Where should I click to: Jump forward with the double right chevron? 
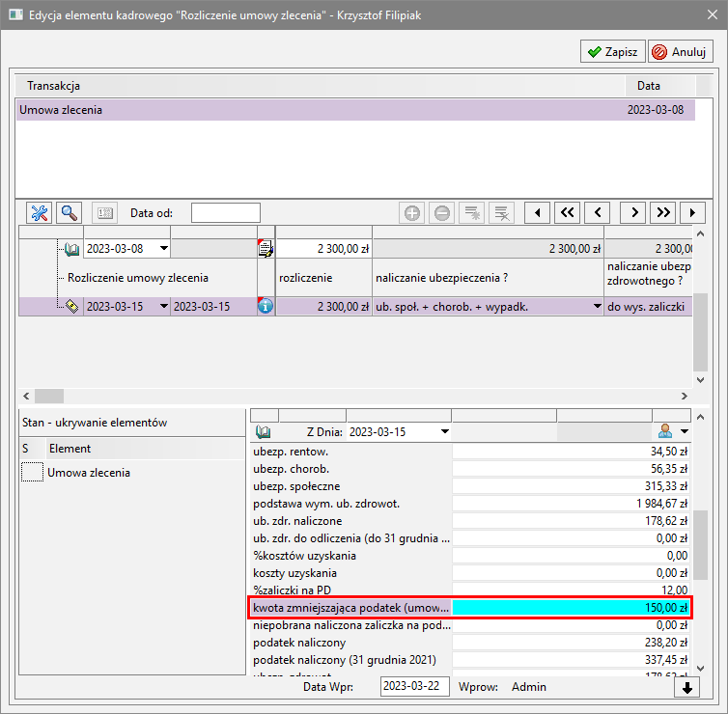click(663, 213)
